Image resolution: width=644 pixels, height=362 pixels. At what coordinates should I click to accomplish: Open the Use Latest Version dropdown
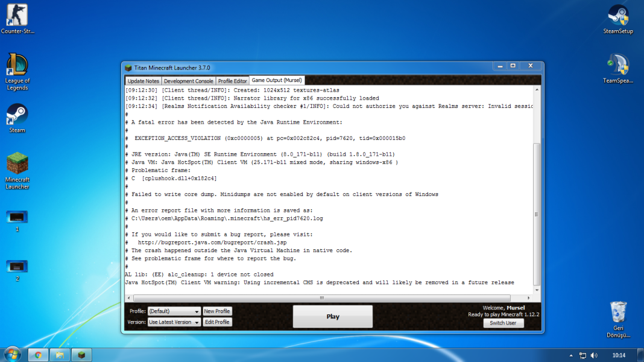click(174, 322)
